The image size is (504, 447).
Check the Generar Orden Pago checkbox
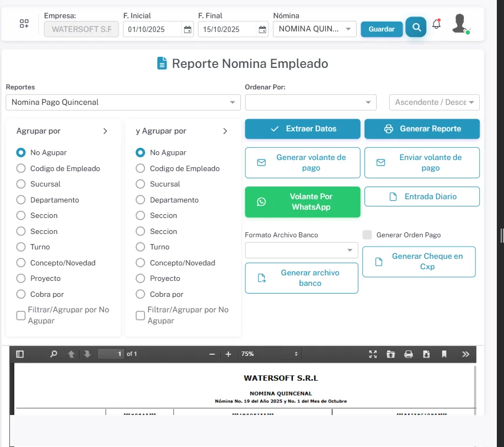pos(367,235)
